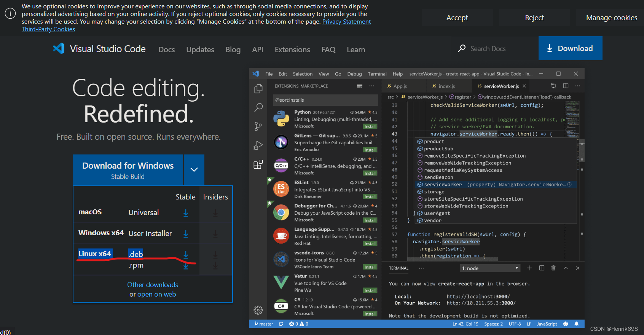Viewport: 644px width, 335px height.
Task: Click the cookie banner info icon
Action: click(10, 14)
